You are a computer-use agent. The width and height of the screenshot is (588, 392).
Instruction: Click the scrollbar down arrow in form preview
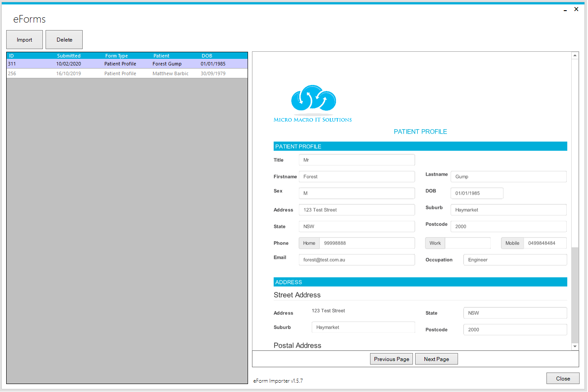click(x=575, y=346)
